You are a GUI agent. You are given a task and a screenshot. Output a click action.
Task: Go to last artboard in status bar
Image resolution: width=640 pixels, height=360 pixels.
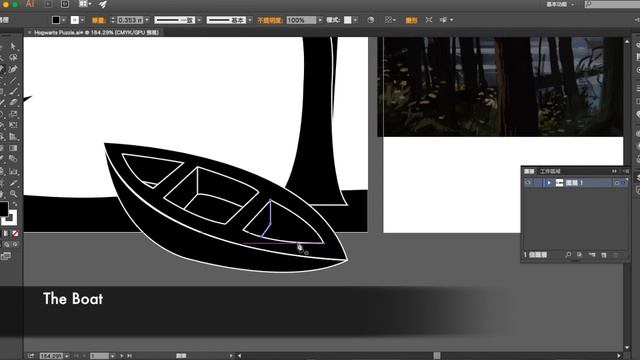(x=129, y=356)
